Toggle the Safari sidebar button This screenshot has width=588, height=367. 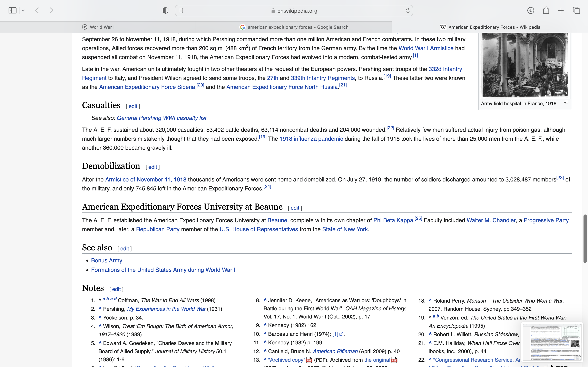pyautogui.click(x=12, y=10)
